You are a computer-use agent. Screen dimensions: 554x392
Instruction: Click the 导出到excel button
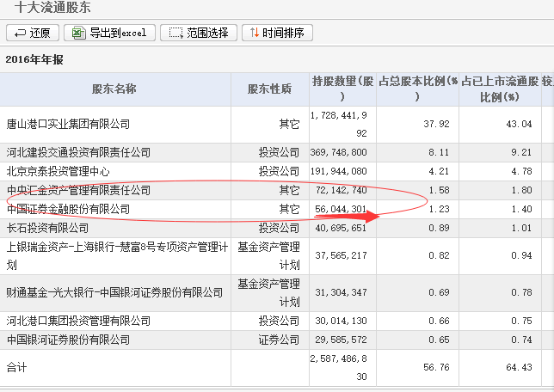[x=109, y=33]
